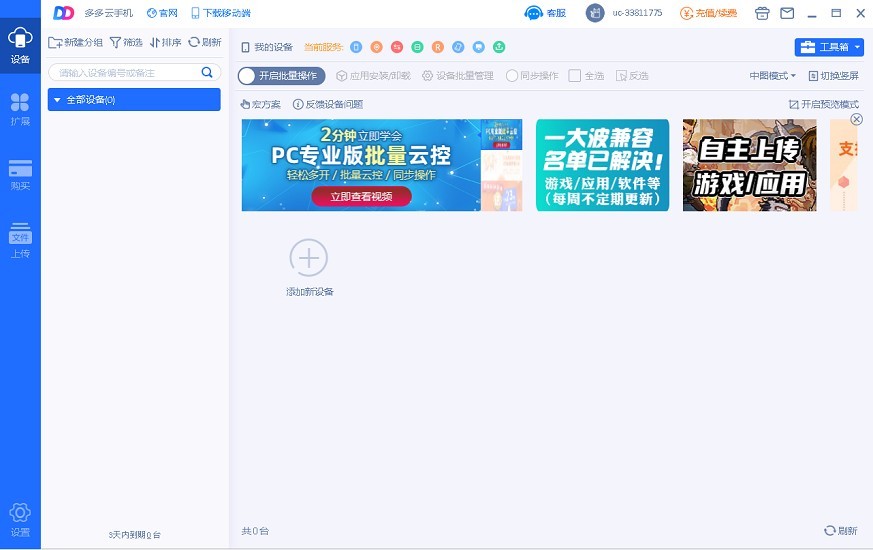
Task: Open the 设备 devices sidebar section
Action: click(20, 45)
